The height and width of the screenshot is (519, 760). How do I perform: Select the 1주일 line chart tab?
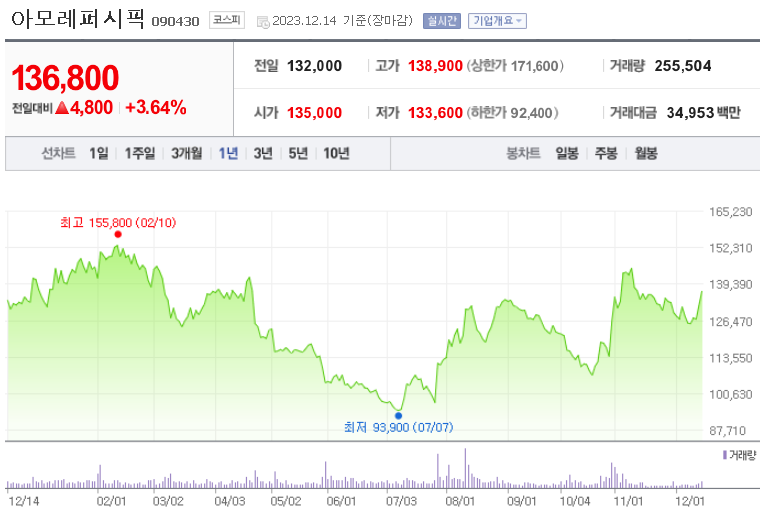click(140, 154)
